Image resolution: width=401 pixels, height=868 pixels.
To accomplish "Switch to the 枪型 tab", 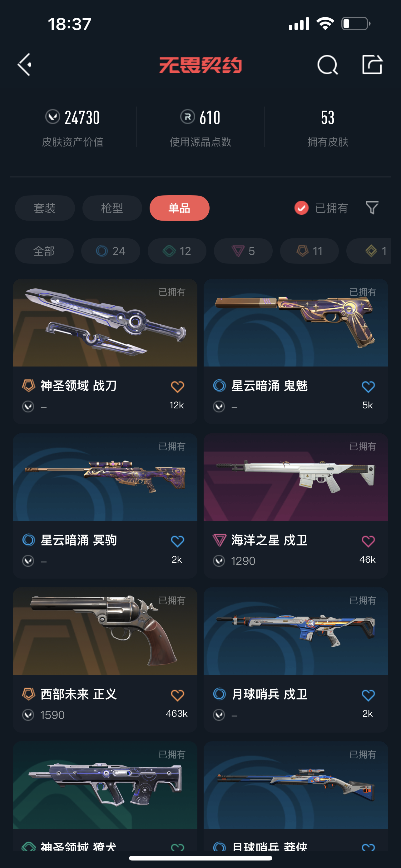I will [112, 208].
